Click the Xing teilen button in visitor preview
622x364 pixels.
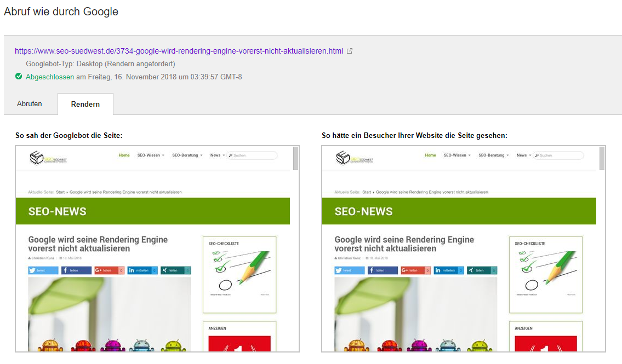[x=482, y=270]
